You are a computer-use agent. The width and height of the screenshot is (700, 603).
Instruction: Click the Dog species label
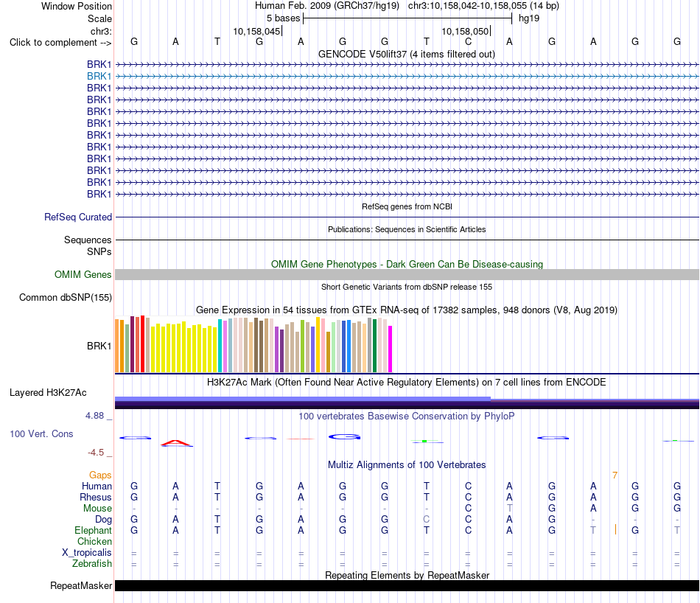click(x=103, y=520)
